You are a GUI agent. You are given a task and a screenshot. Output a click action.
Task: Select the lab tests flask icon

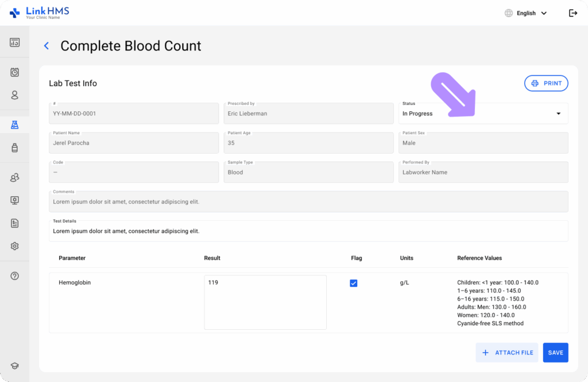14,124
